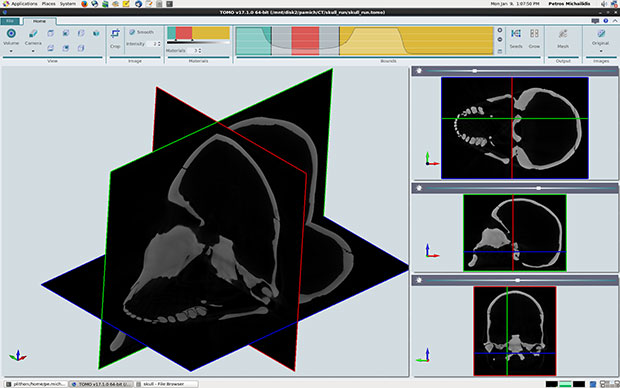Click the Camera icon
Viewport: 620px width, 388px height.
[x=33, y=34]
